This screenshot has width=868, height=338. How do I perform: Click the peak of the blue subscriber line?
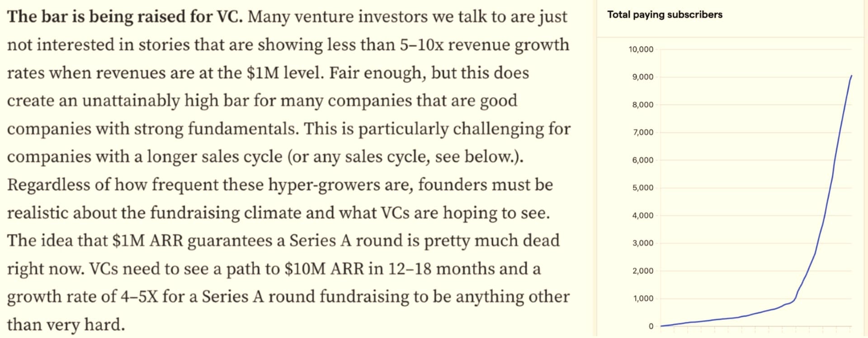point(852,76)
